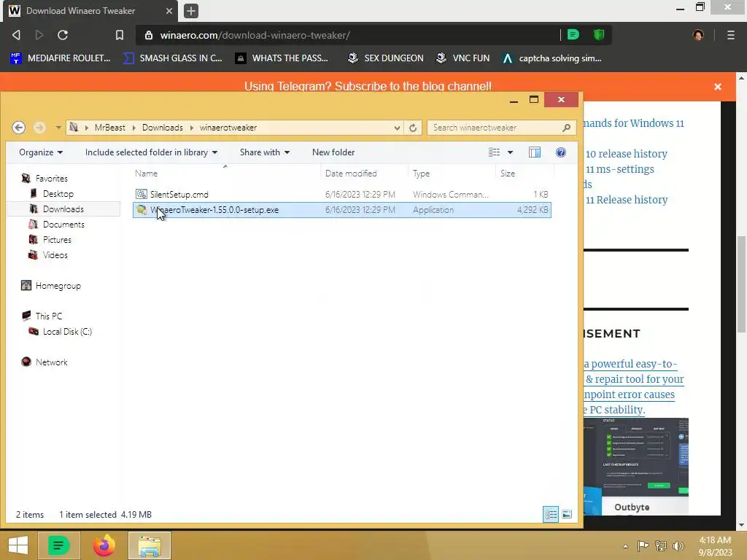This screenshot has height=560, width=747.
Task: Open the green shield icon in address bar
Action: point(599,34)
